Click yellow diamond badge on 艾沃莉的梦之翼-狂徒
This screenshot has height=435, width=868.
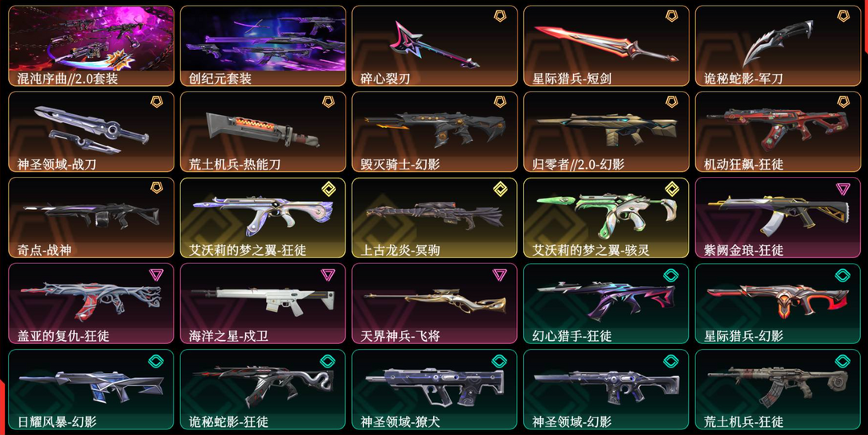[x=328, y=188]
